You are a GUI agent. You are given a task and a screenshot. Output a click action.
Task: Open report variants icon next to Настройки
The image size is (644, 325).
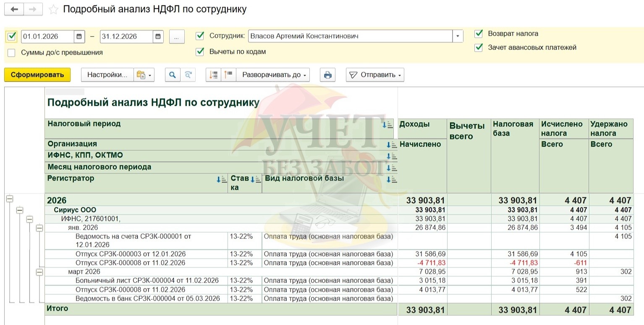[x=144, y=75]
